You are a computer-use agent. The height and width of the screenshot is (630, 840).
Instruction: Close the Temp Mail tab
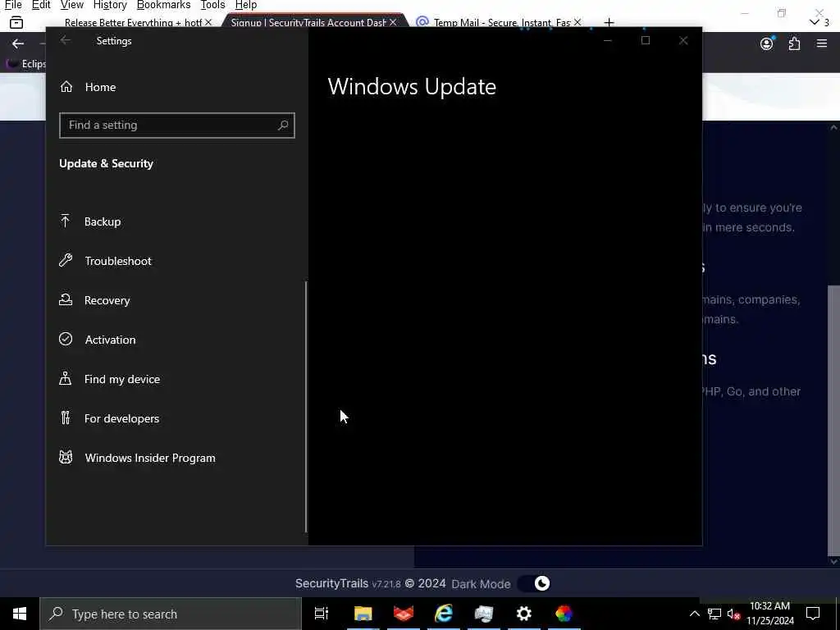(577, 22)
